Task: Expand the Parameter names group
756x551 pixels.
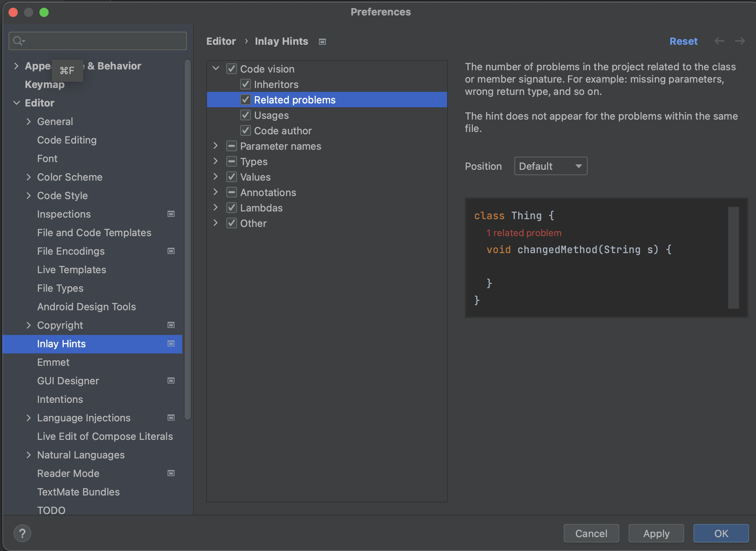Action: point(216,145)
